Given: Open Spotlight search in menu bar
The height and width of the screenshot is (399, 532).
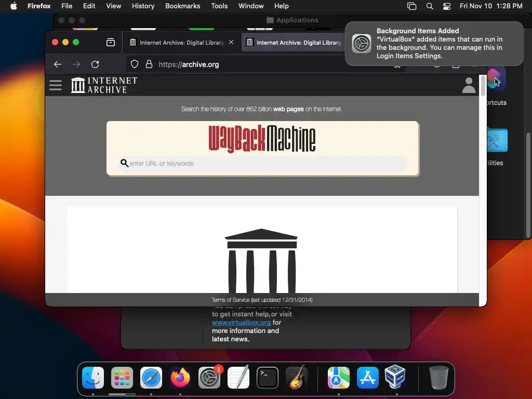Looking at the screenshot, I should pyautogui.click(x=430, y=6).
